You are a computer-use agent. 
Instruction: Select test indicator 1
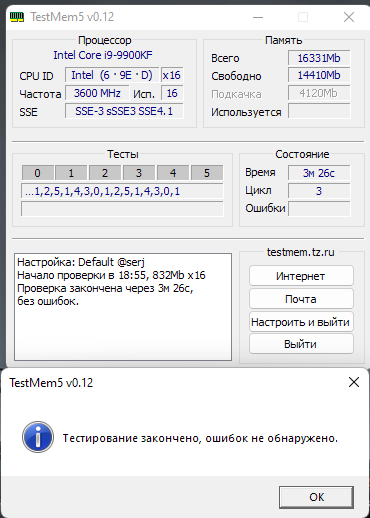(x=71, y=173)
